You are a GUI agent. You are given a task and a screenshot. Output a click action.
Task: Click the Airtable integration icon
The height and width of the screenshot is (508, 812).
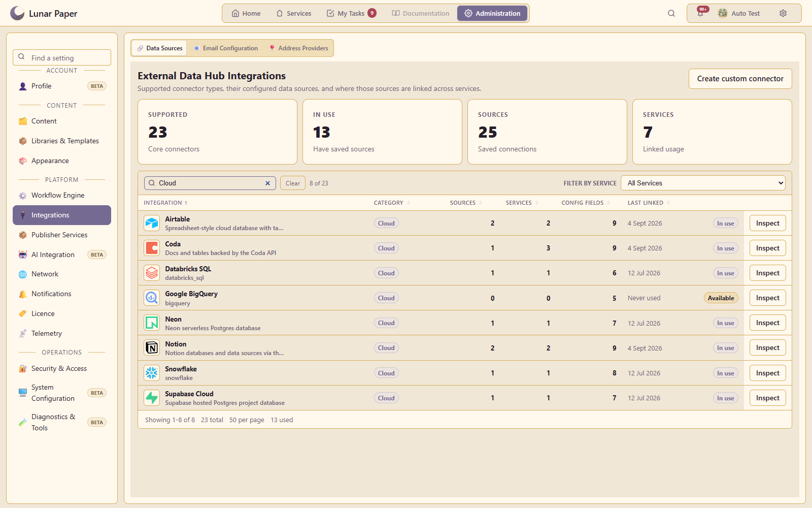(x=152, y=223)
